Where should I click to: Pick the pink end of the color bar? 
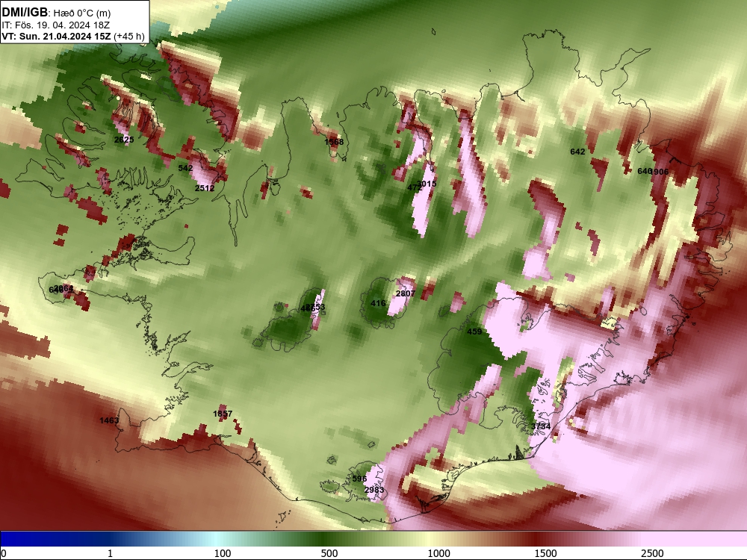(695, 539)
